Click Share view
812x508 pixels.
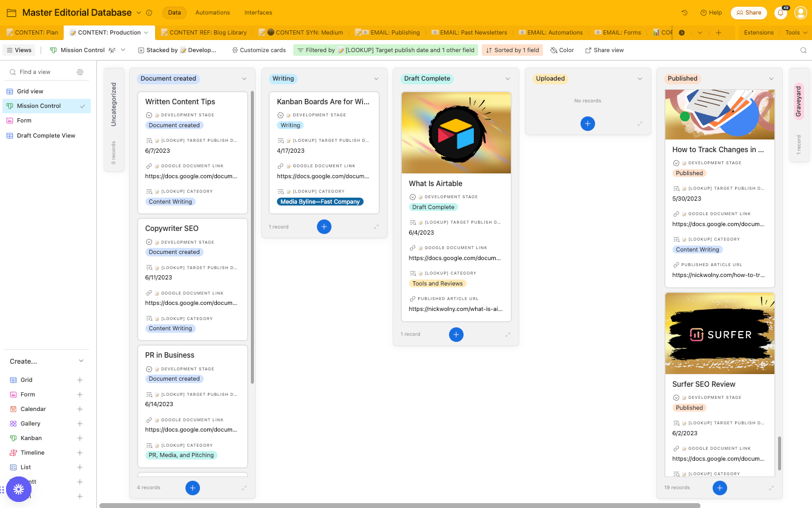604,50
